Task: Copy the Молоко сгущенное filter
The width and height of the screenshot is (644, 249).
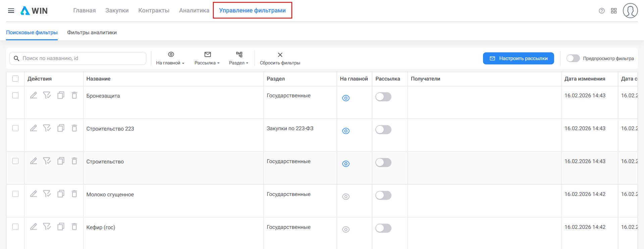Action: [61, 194]
